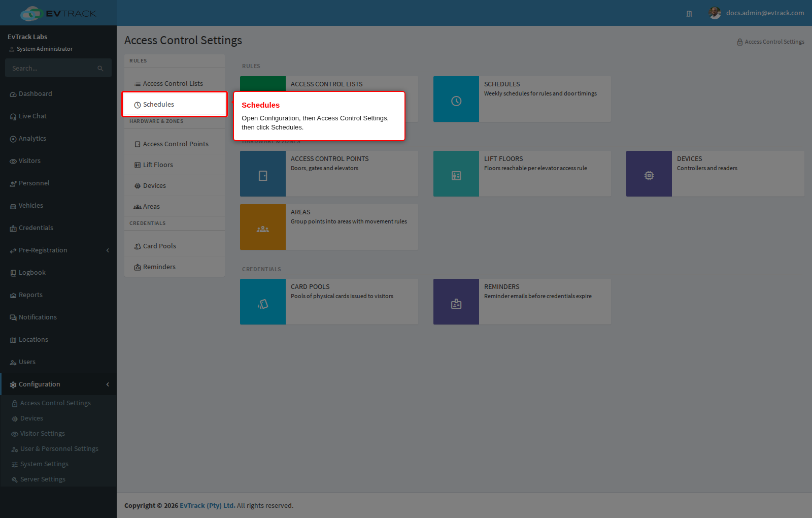Open Visitors in the sidebar

point(58,161)
